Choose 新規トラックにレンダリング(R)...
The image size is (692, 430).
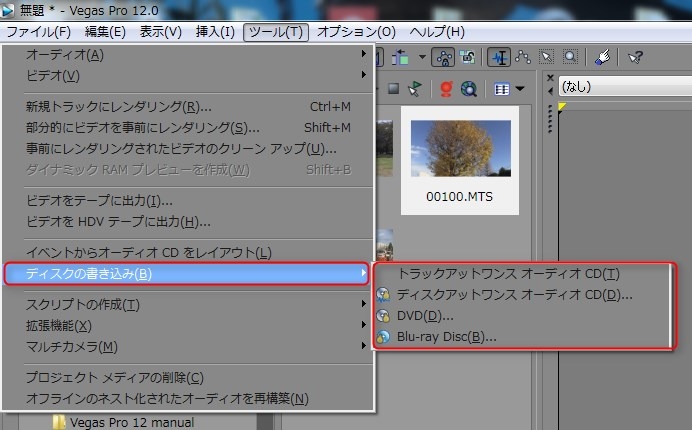188,106
